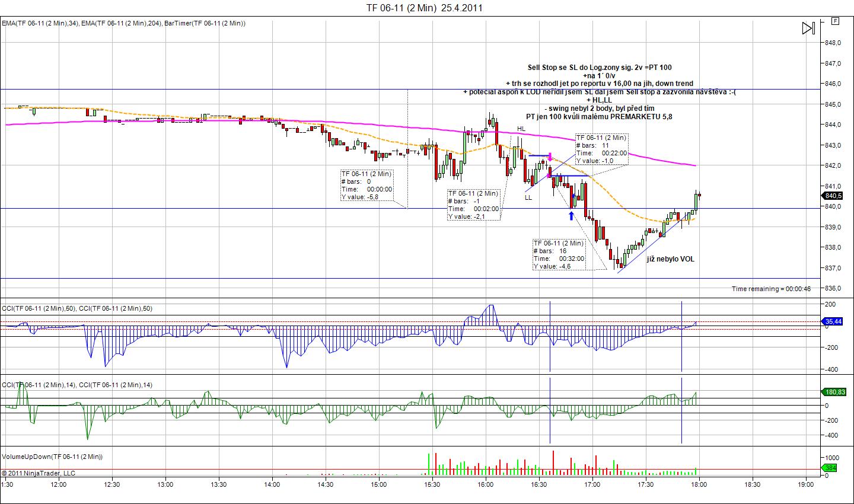Click the standalone HL swing label above candles
This screenshot has height=504, width=854.
point(521,129)
